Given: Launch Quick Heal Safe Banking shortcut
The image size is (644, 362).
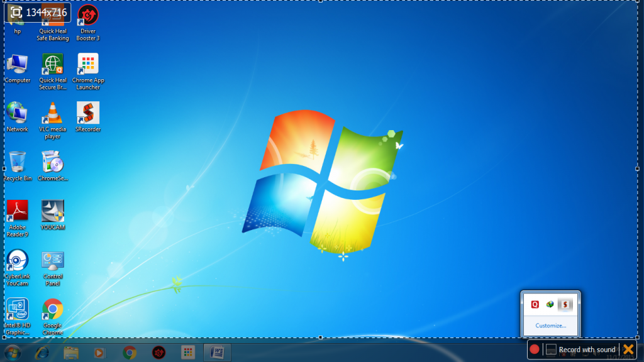Looking at the screenshot, I should (x=53, y=23).
